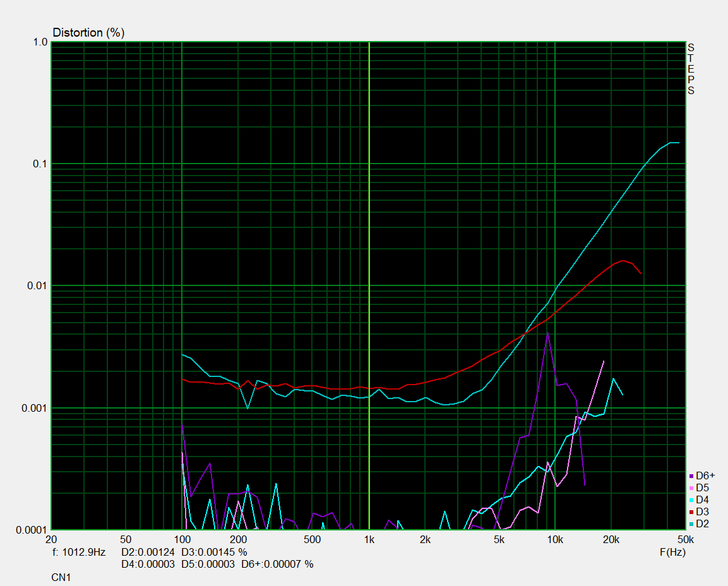Click the '0.001' Y-axis label
Image resolution: width=728 pixels, height=586 pixels.
click(35, 408)
